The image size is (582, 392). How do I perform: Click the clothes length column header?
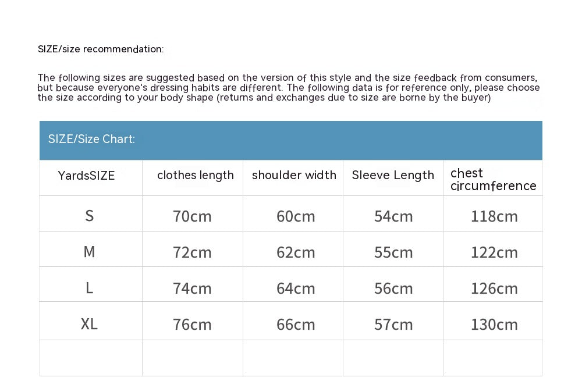click(196, 176)
